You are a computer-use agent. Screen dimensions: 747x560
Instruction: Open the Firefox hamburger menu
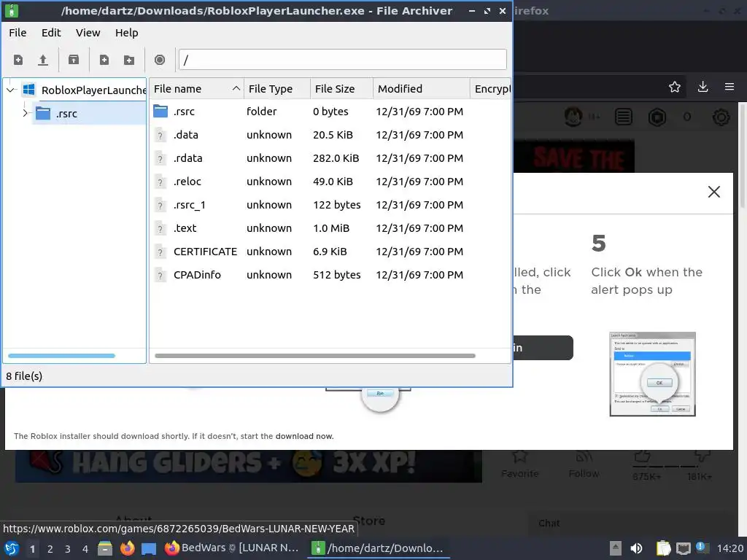coord(729,87)
